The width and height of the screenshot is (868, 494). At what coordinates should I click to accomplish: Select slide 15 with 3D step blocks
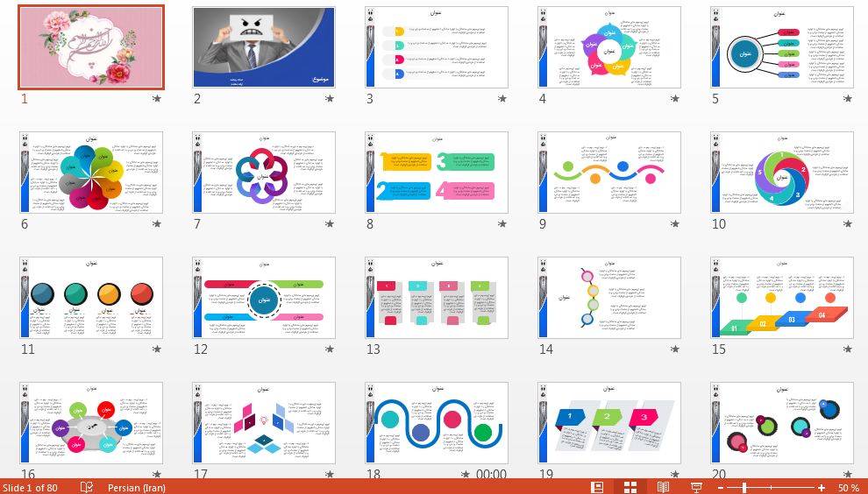tap(782, 298)
